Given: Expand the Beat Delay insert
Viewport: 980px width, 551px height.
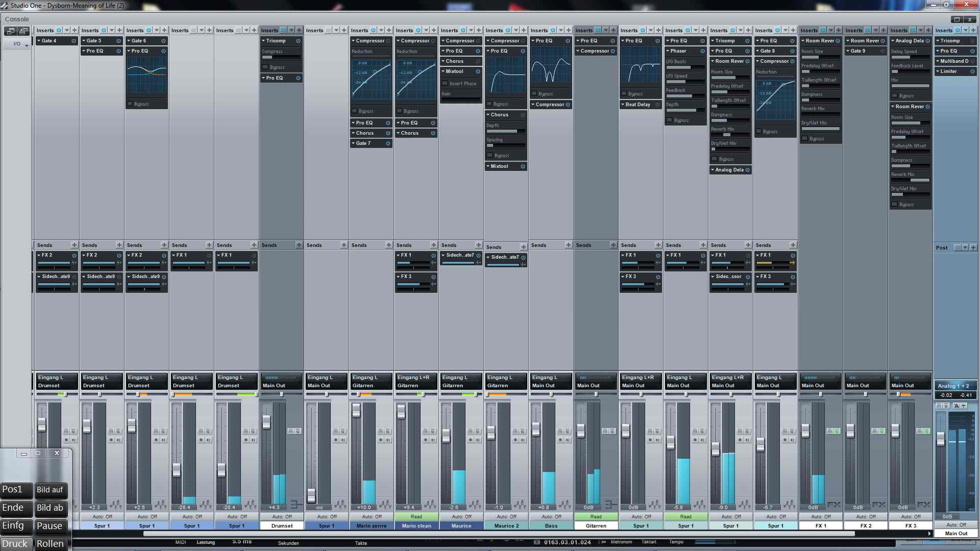Looking at the screenshot, I should pos(623,105).
